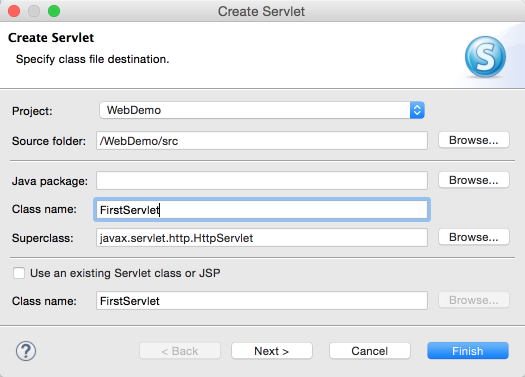The image size is (525, 377).
Task: Click the 'Superclass:' label
Action: (43, 238)
